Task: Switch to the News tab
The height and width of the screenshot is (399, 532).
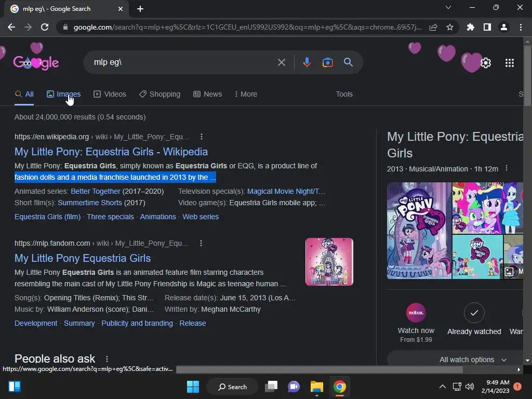Action: (x=208, y=95)
